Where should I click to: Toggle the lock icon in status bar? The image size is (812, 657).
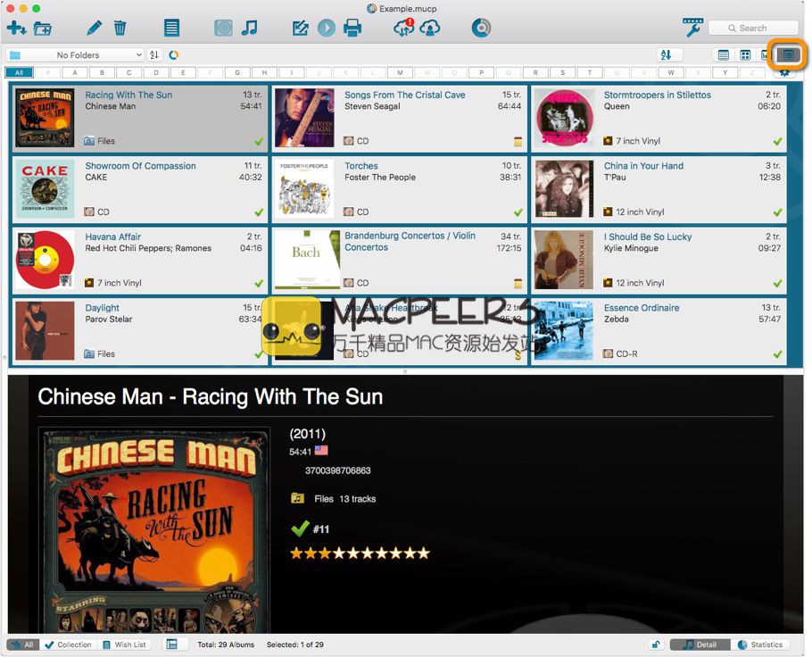(656, 645)
